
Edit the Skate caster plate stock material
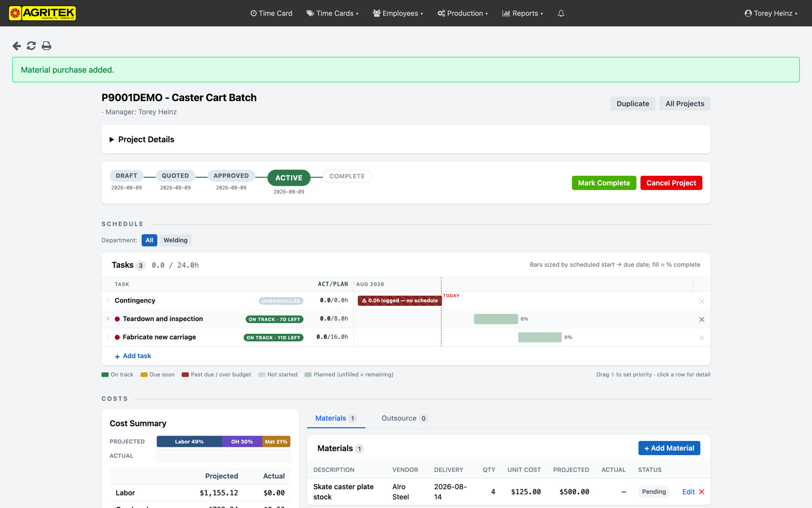click(x=688, y=492)
